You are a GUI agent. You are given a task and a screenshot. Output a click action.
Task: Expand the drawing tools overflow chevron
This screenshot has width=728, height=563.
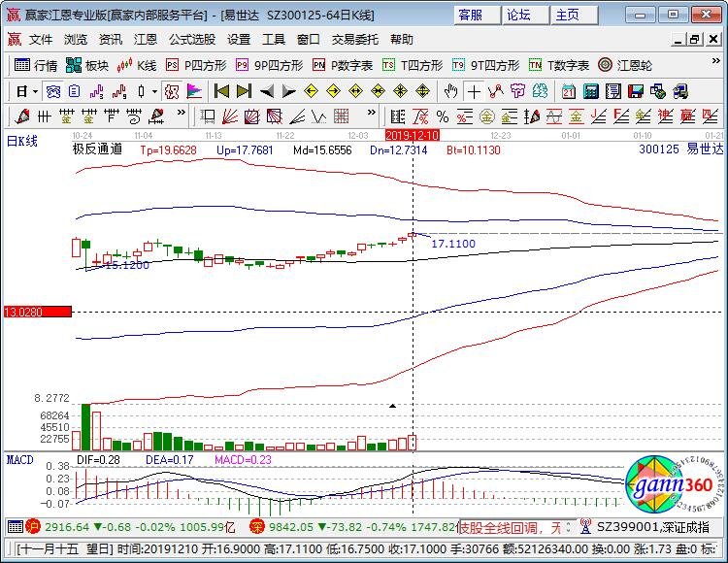click(x=182, y=112)
